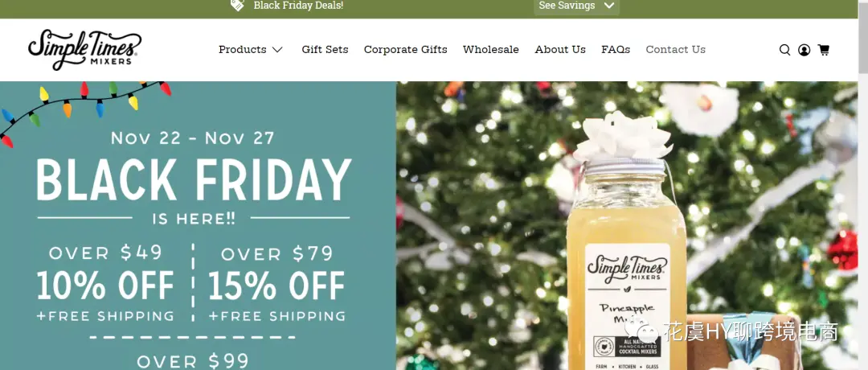Open the shopping cart icon
868x370 pixels.
coord(824,50)
